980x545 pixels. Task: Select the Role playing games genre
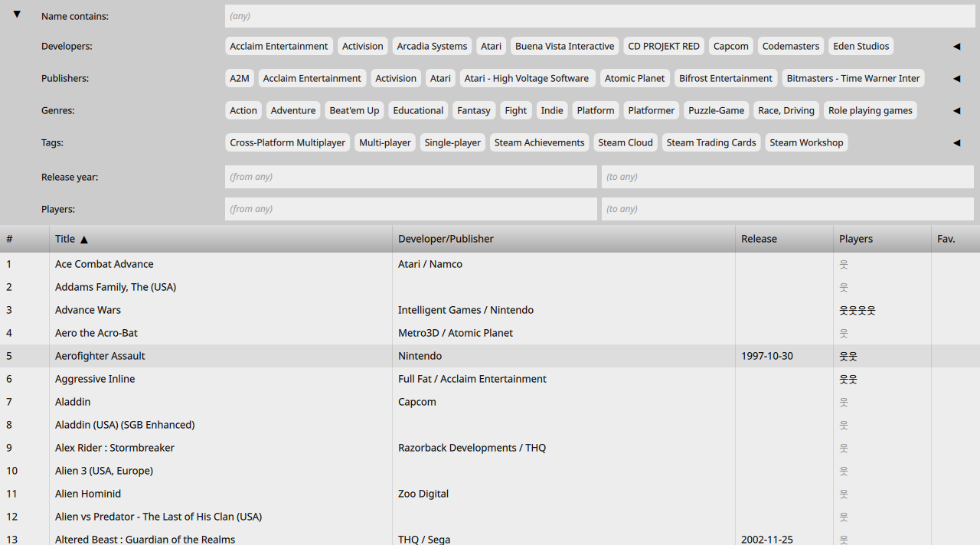coord(871,110)
